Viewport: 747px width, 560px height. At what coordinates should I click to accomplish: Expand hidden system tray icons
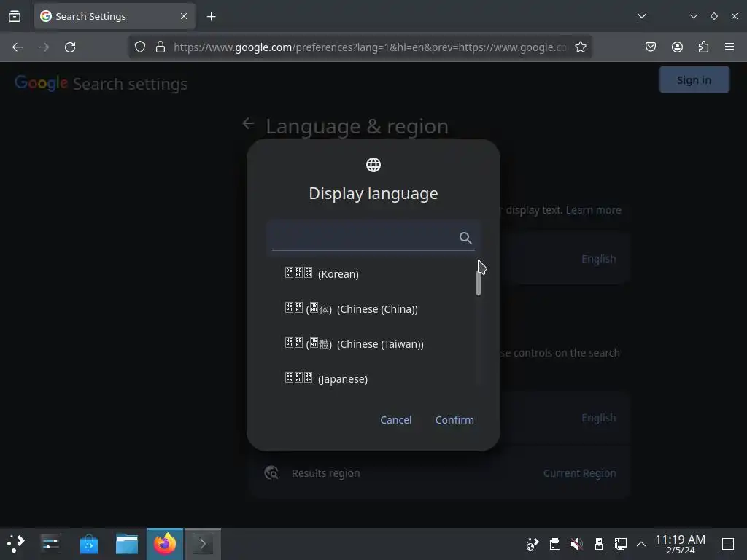pos(641,544)
